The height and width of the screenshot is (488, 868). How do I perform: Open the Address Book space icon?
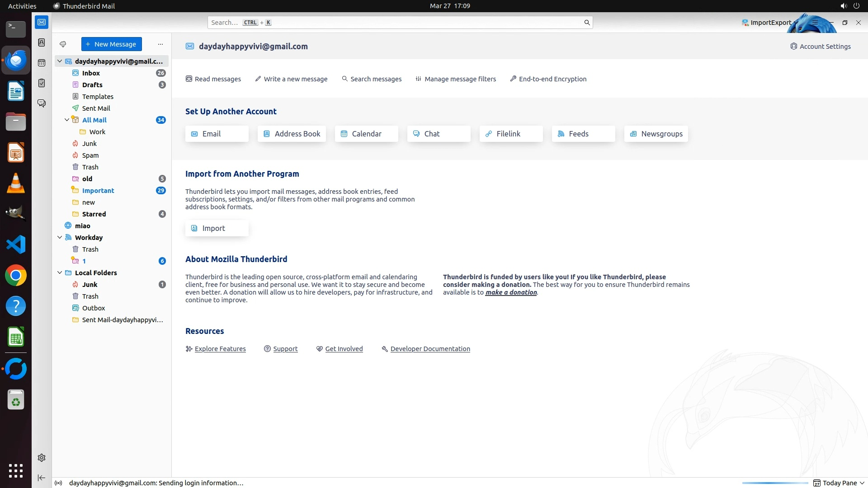[x=42, y=42]
